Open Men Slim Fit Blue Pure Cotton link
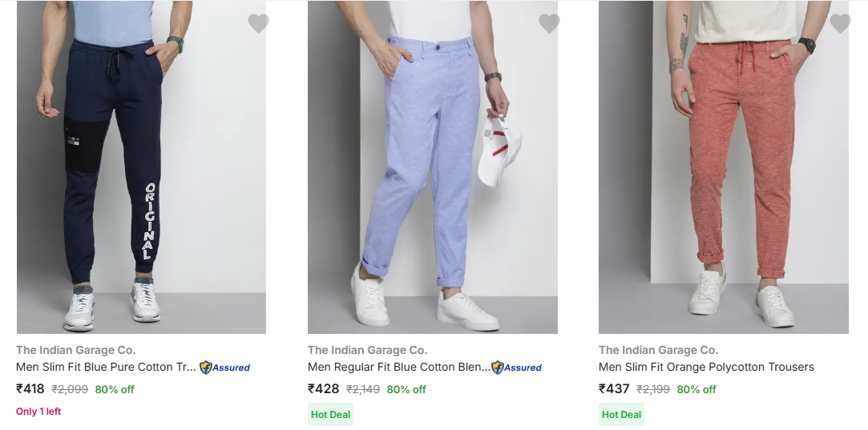The image size is (868, 430). coord(106,368)
